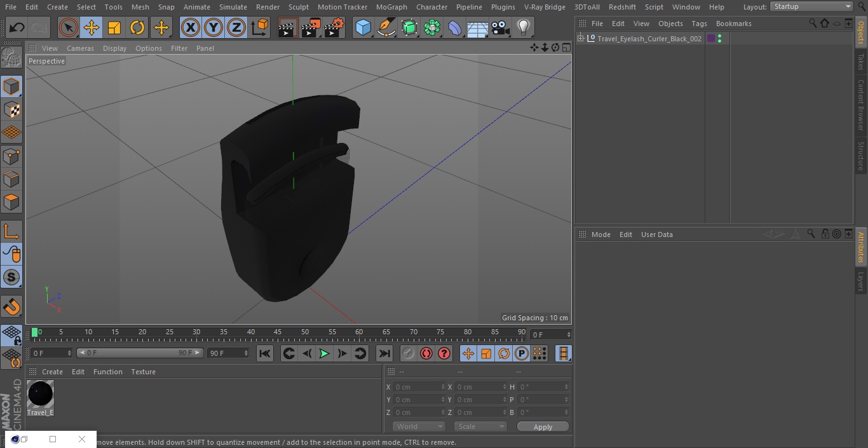Toggle Travel_Eyelash_Curler object visibility dots
The image size is (868, 448).
[x=719, y=39]
